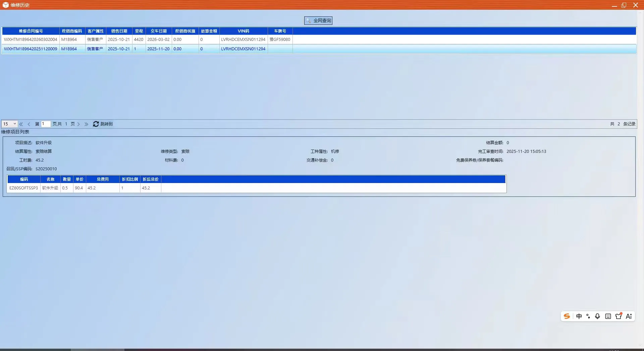Go to the next page of records
Screen dimensions: 644x351
click(79, 124)
